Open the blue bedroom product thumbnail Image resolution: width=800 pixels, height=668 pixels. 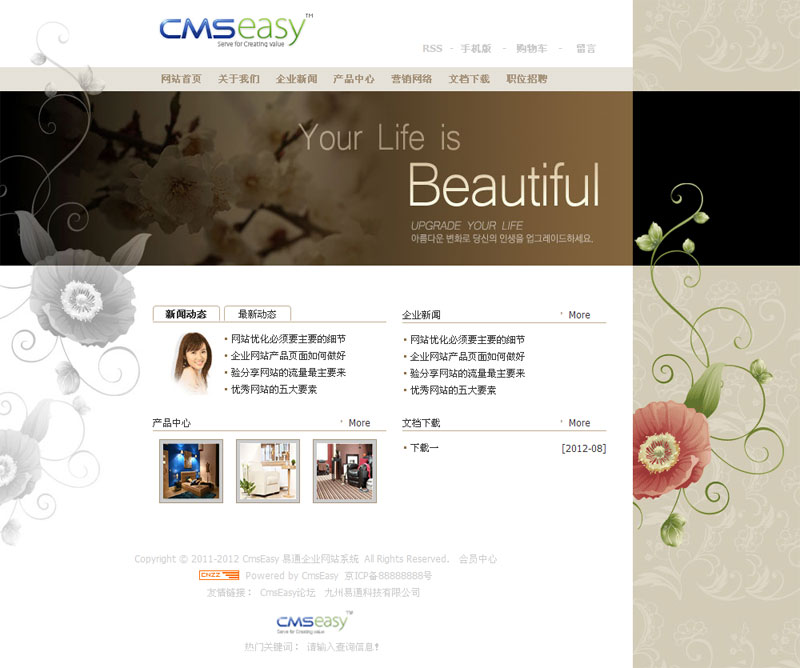[191, 471]
